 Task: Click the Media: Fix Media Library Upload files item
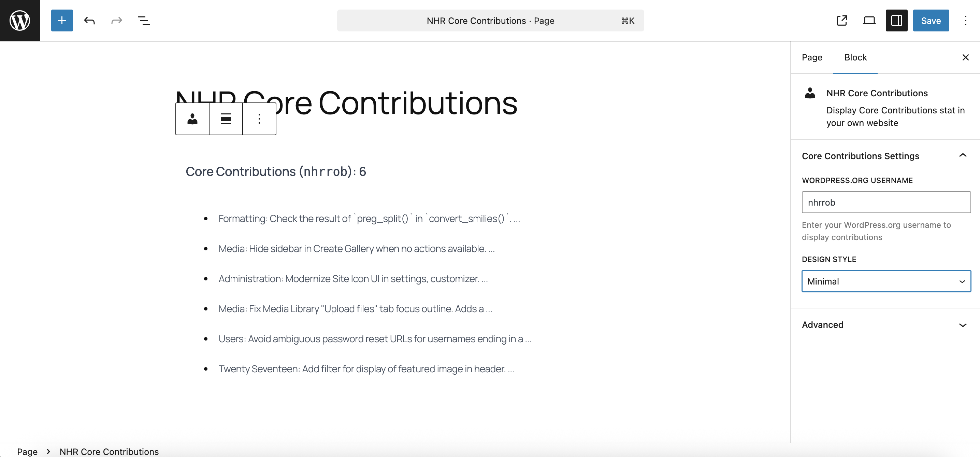(x=355, y=309)
